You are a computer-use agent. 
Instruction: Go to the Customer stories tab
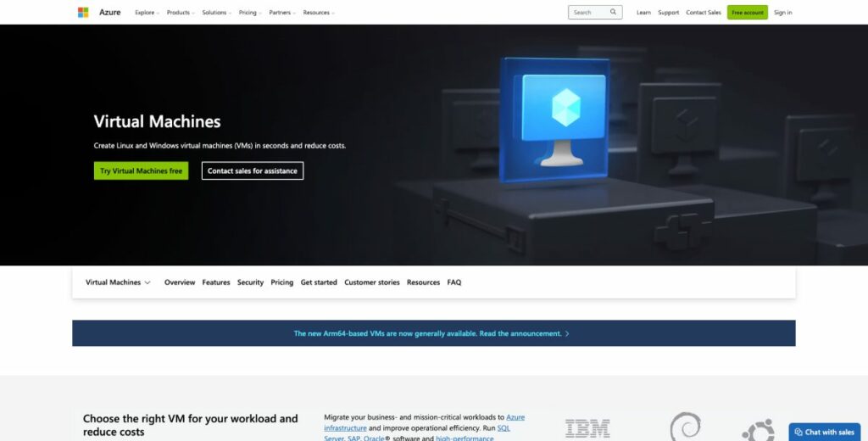372,282
